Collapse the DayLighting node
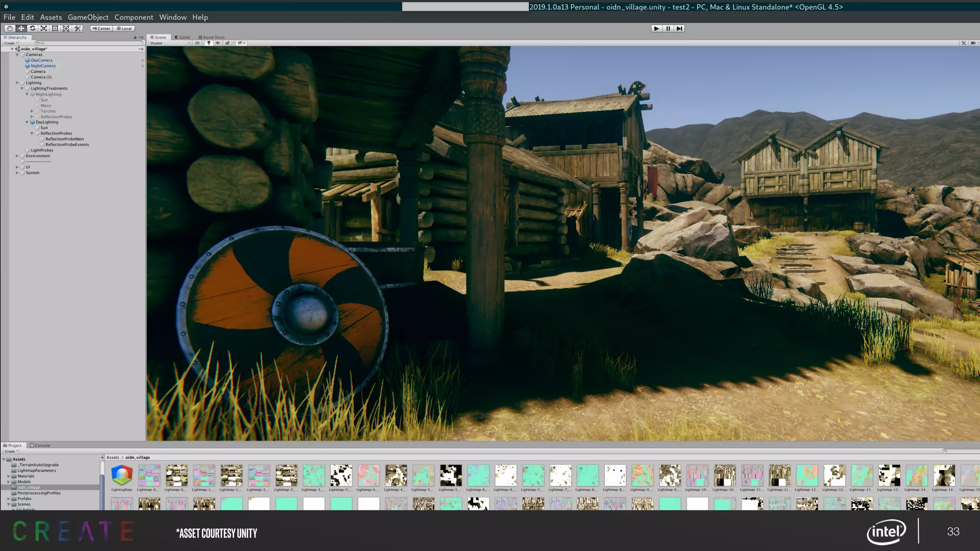 (27, 122)
